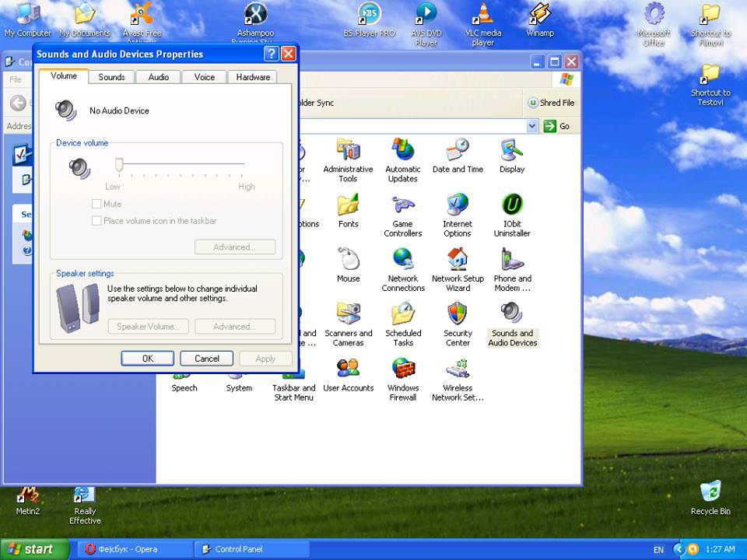The width and height of the screenshot is (747, 560).
Task: Open the Network Setup Wizard icon
Action: [458, 261]
